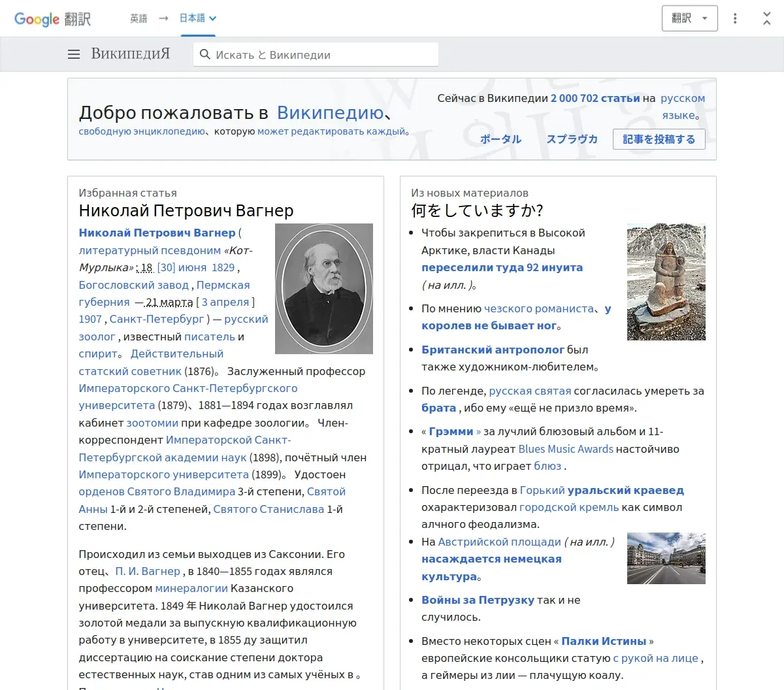The height and width of the screenshot is (690, 784).
Task: Click the Википедия wordmark logo
Action: click(x=130, y=54)
